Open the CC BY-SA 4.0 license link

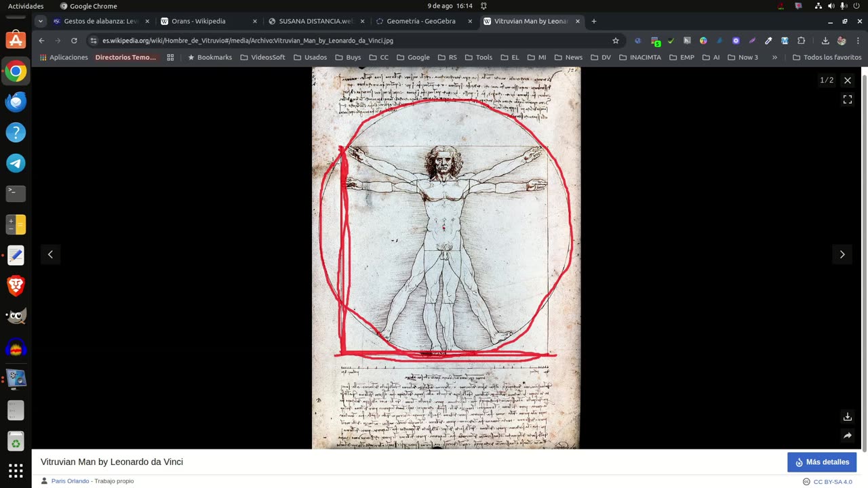coord(833,482)
